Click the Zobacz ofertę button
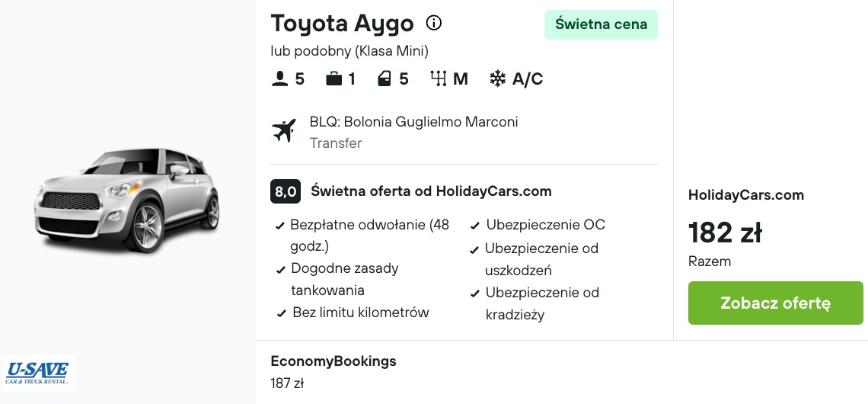This screenshot has height=404, width=868. click(776, 303)
